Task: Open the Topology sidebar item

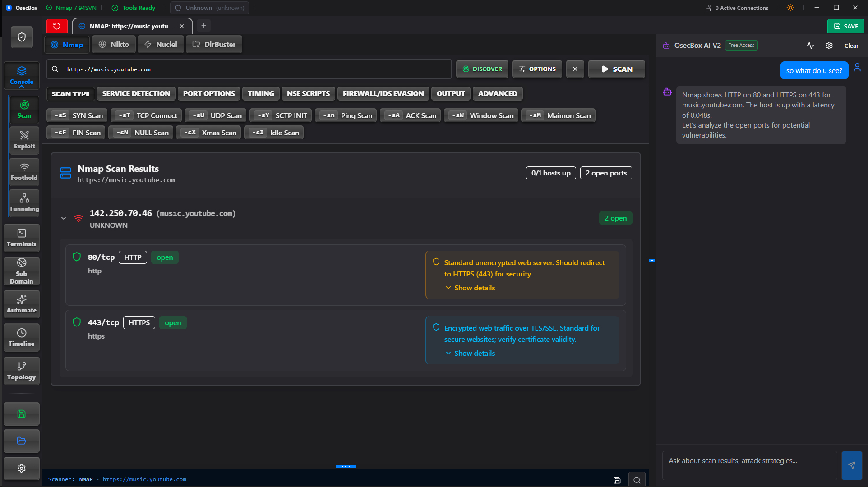Action: (22, 371)
